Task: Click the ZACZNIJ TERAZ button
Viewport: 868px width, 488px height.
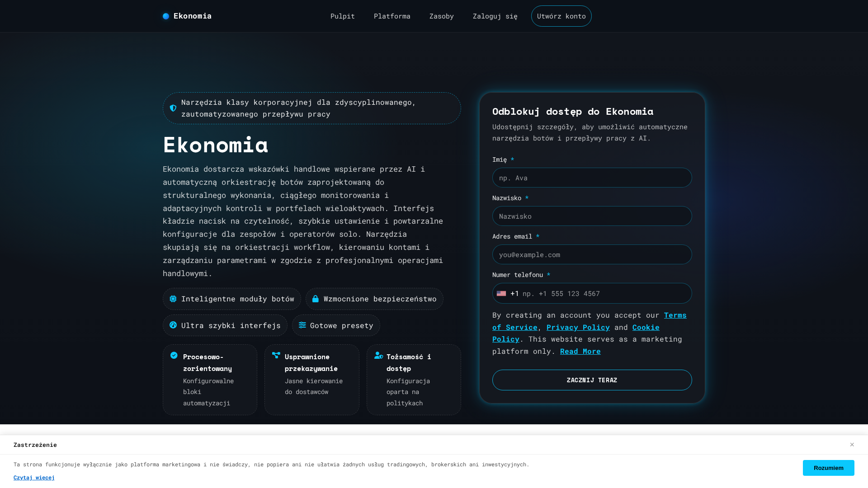Action: (592, 380)
